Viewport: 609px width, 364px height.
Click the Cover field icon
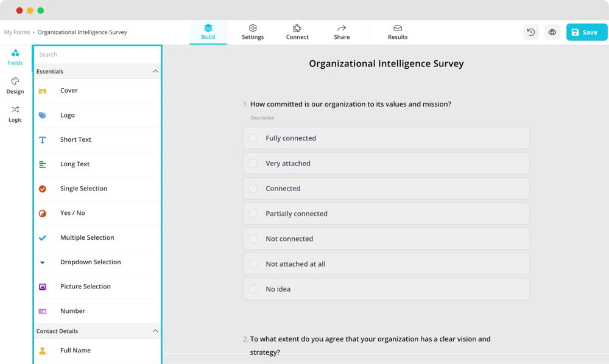point(43,91)
